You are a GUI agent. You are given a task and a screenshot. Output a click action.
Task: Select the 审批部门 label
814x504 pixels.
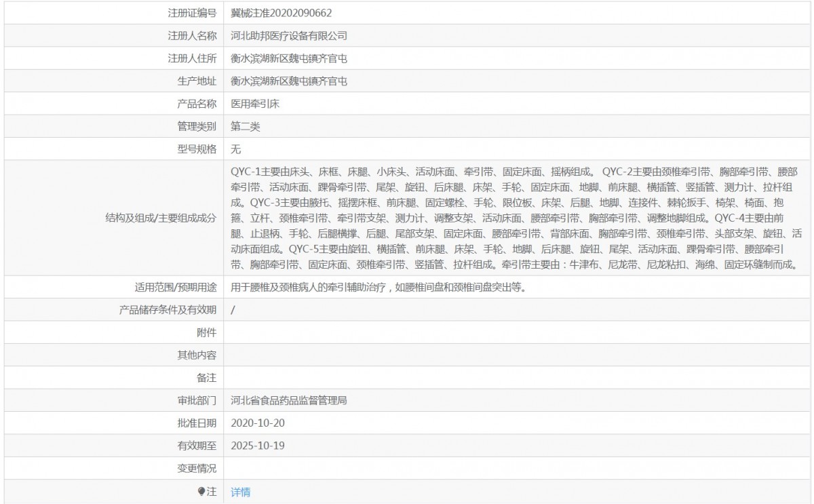[197, 400]
